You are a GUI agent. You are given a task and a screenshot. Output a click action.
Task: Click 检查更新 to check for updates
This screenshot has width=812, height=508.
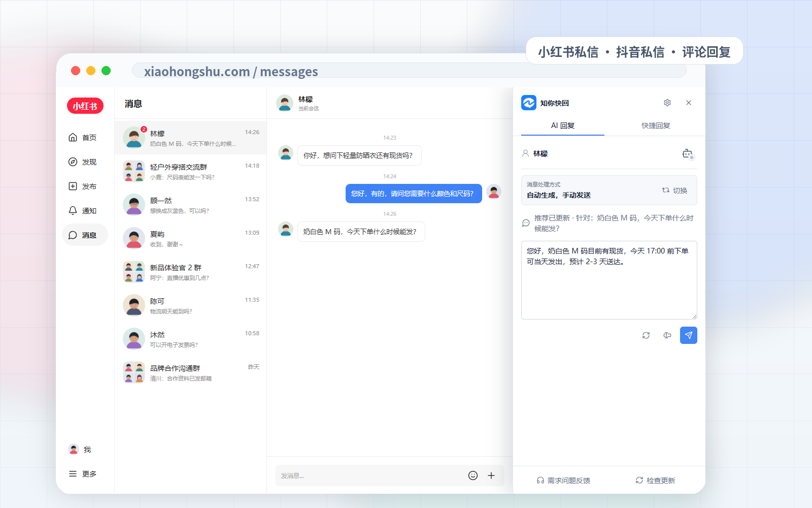[655, 481]
